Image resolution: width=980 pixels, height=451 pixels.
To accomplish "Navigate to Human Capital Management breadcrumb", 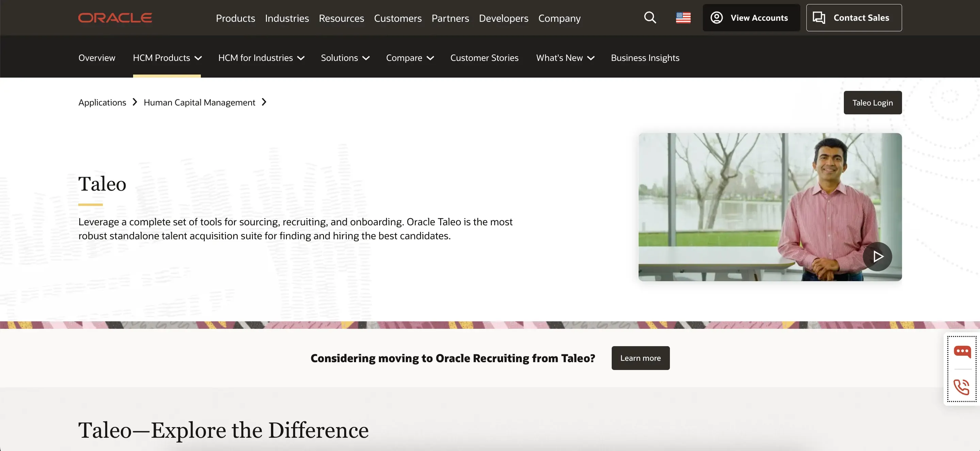I will [x=199, y=102].
